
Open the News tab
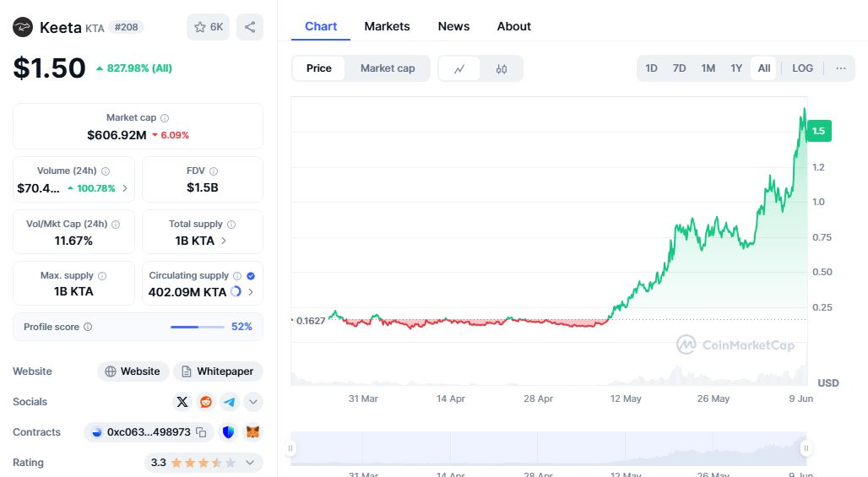pyautogui.click(x=453, y=26)
